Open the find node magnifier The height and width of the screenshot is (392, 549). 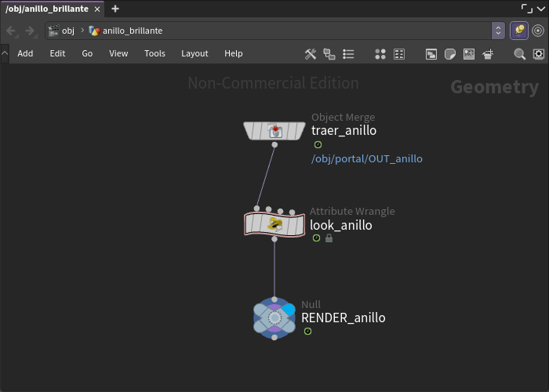click(x=519, y=54)
